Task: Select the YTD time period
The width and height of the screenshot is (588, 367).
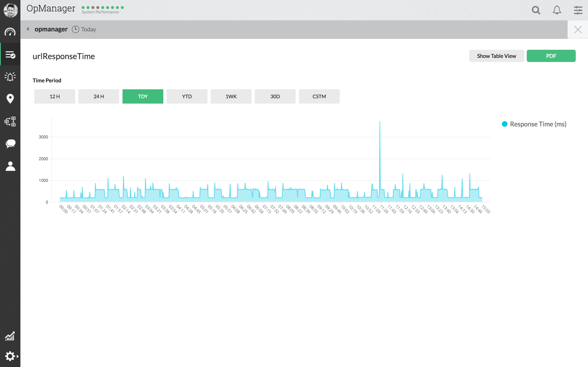Action: [x=187, y=96]
